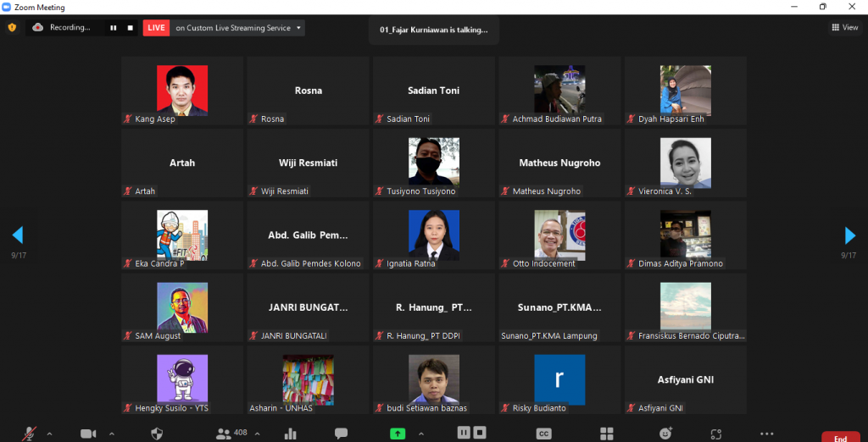This screenshot has height=442, width=868.
Task: Click the red End meeting button
Action: coord(840,437)
